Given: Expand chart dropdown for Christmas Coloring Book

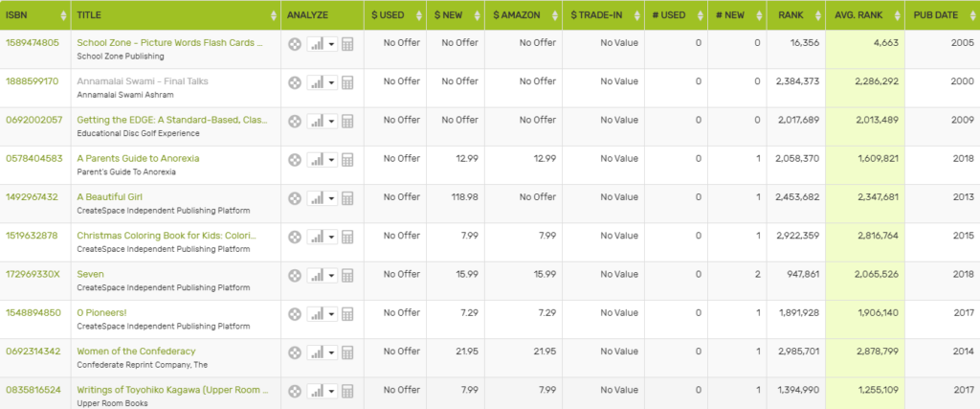Looking at the screenshot, I should [331, 237].
